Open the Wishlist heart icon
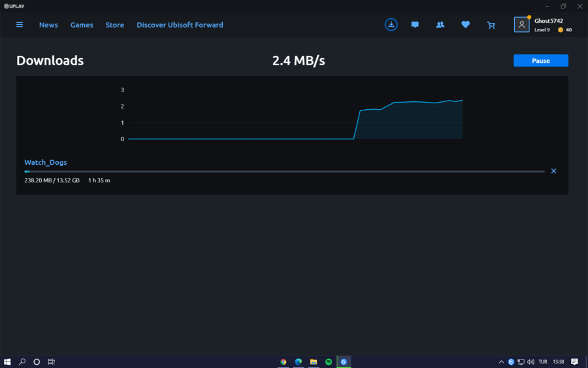 point(465,25)
